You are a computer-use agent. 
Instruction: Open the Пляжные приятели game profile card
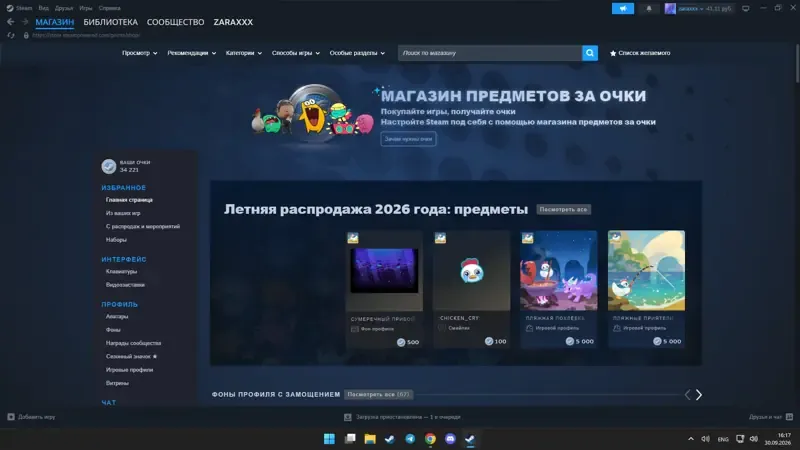pos(646,289)
